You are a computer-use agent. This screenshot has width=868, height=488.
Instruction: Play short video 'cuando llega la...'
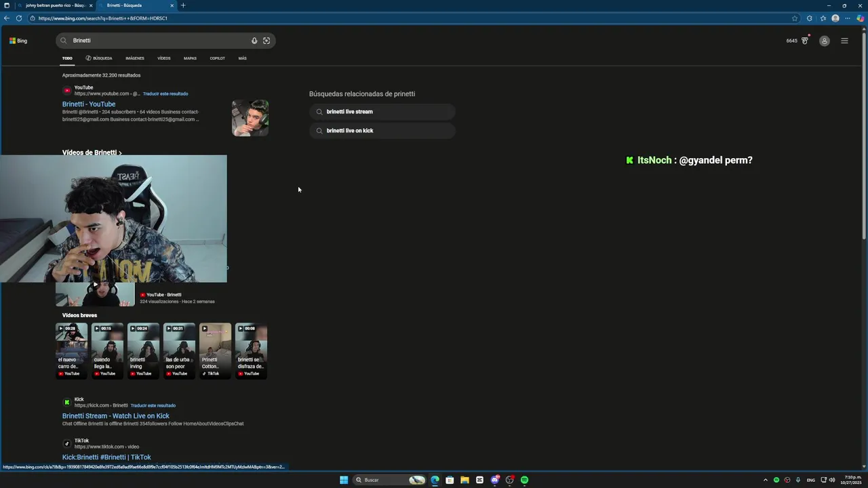pyautogui.click(x=108, y=350)
